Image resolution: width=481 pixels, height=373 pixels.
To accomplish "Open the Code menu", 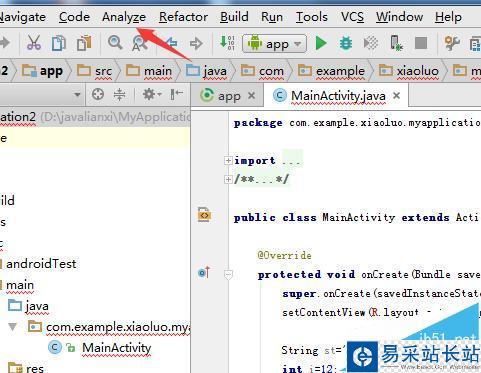I will 74,17.
